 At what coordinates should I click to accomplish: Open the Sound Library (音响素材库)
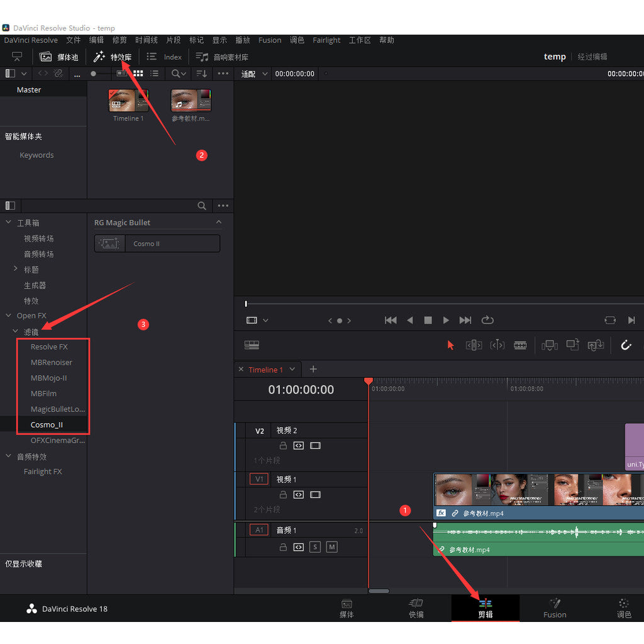[222, 57]
